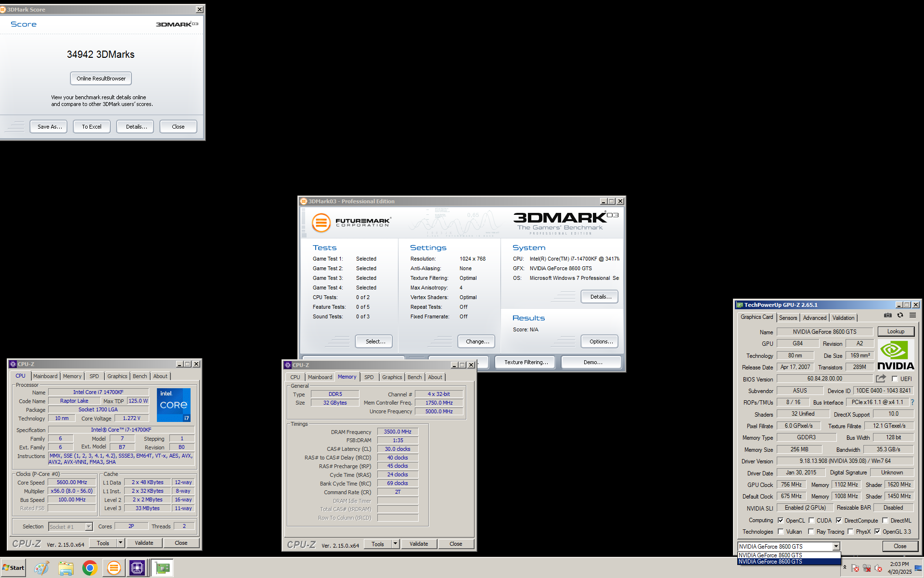Open the GPU-Z hamburger menu
Viewport: 924px width, 578px height.
912,315
